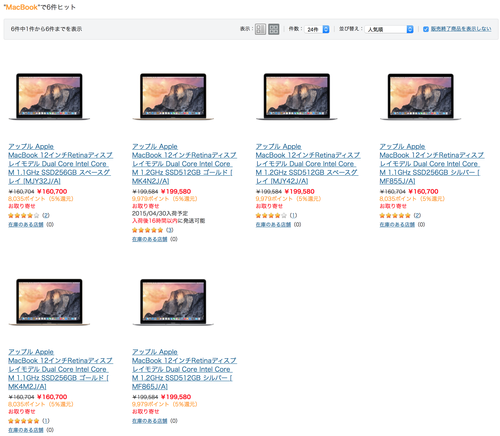Open the 人気順 sort order dropdown
This screenshot has height=436, width=500.
click(389, 29)
